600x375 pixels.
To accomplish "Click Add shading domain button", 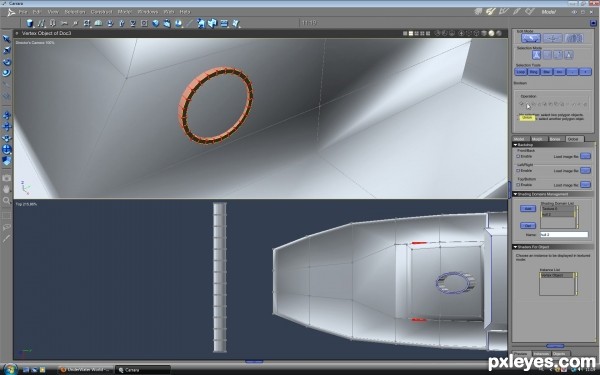I will 528,209.
